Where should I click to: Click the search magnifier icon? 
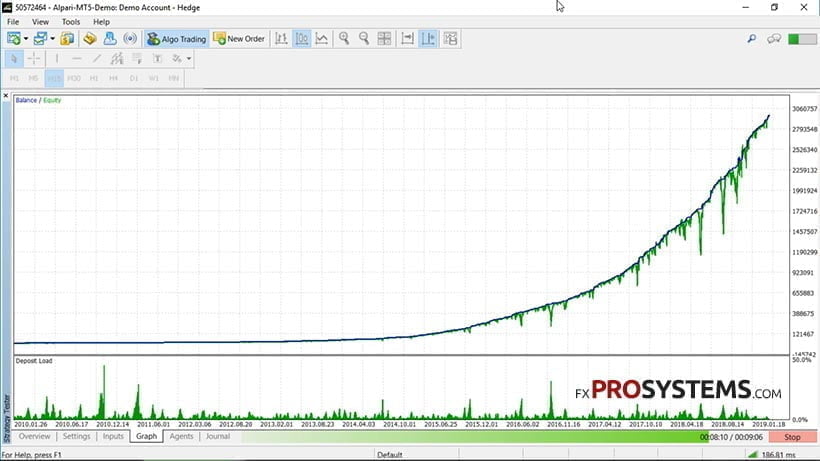[752, 39]
